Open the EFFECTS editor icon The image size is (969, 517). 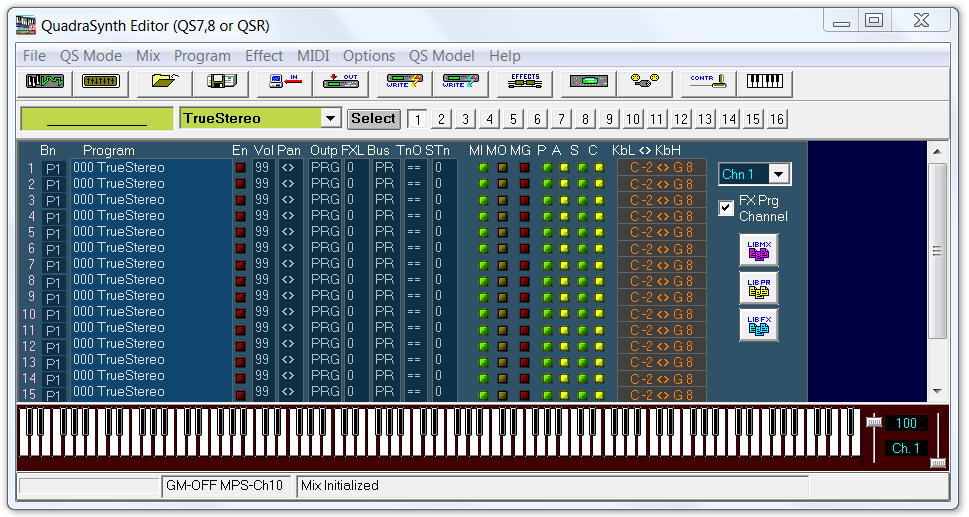coord(525,82)
